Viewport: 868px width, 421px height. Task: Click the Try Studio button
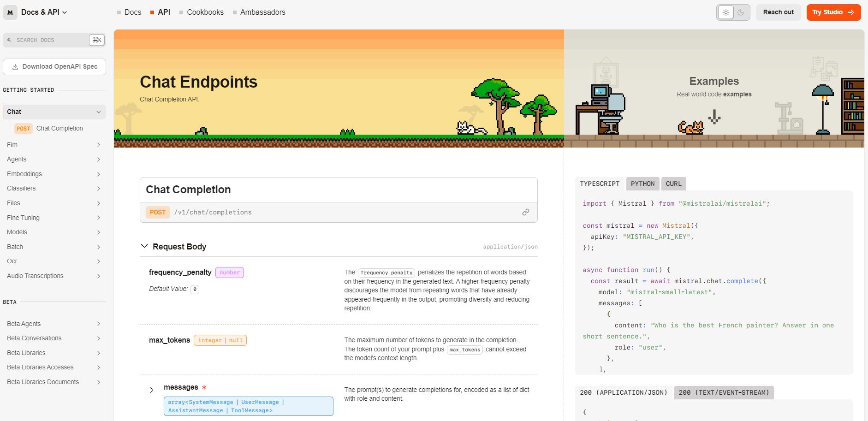point(833,12)
